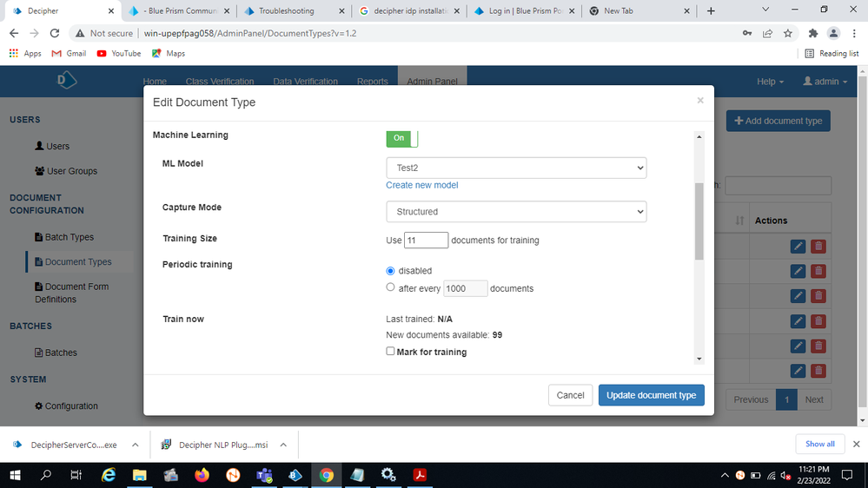
Task: Click the dialog scrollbar down arrow
Action: (x=699, y=359)
